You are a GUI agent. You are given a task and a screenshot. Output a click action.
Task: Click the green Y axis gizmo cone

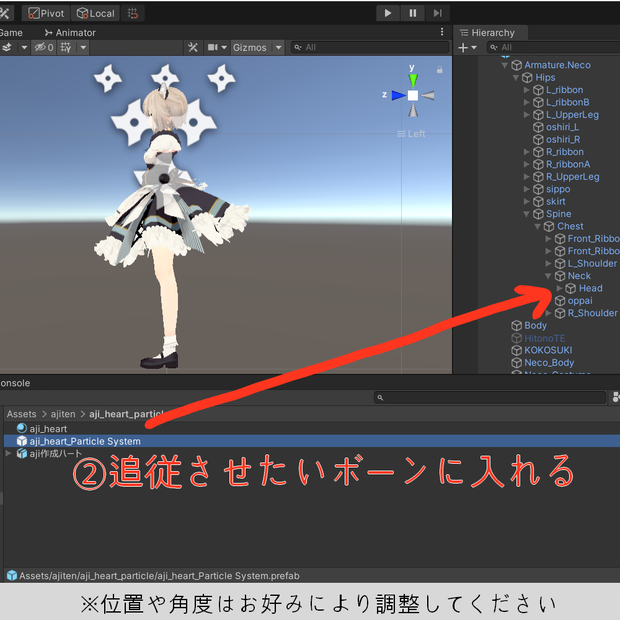413,81
